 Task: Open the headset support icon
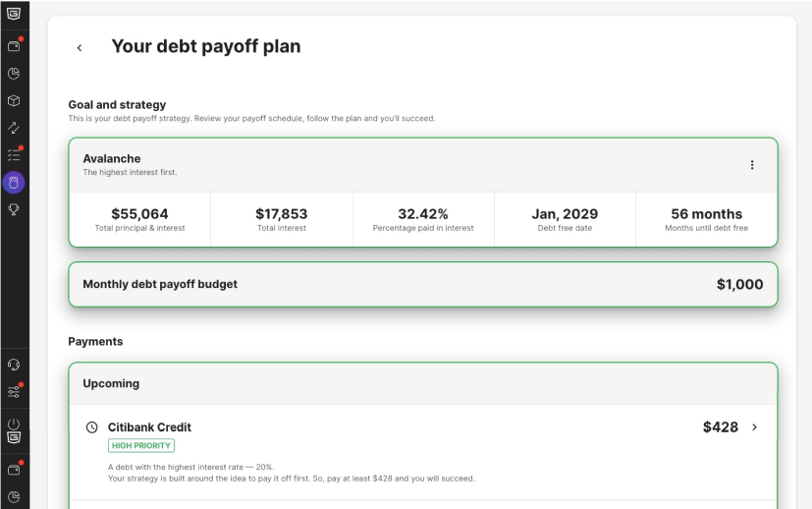14,365
